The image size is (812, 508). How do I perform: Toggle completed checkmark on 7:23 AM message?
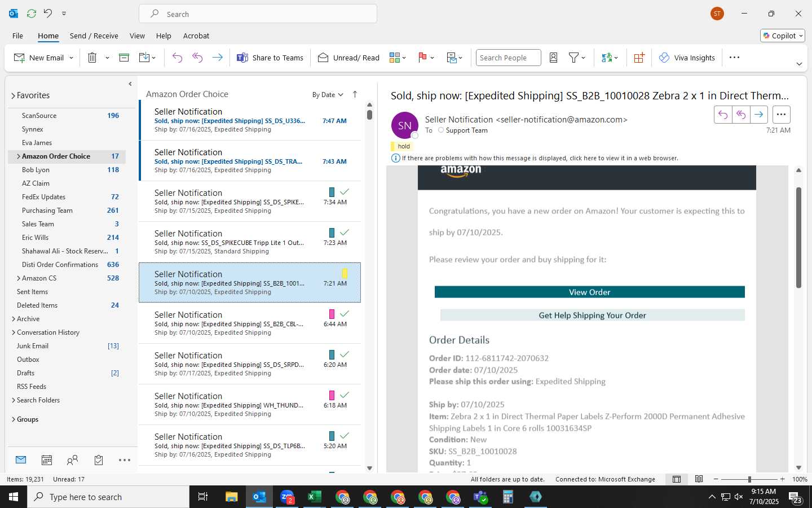tap(345, 233)
